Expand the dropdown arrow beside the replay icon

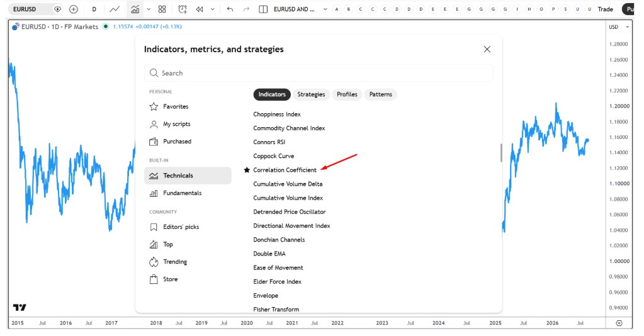(x=212, y=9)
